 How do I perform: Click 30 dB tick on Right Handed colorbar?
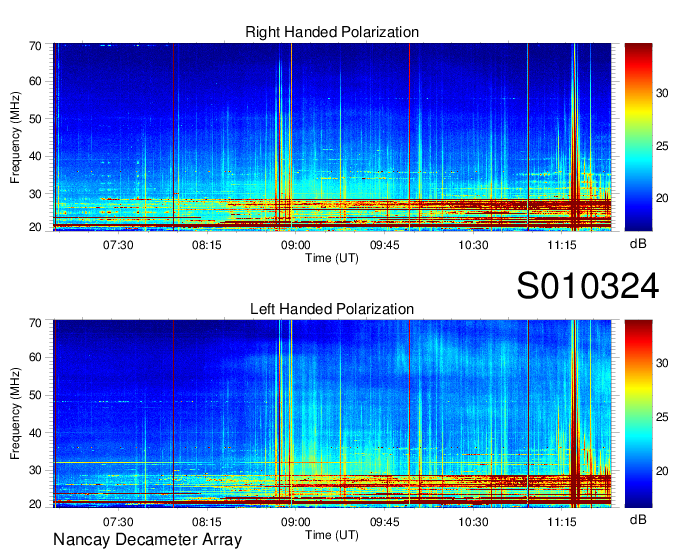(x=662, y=93)
